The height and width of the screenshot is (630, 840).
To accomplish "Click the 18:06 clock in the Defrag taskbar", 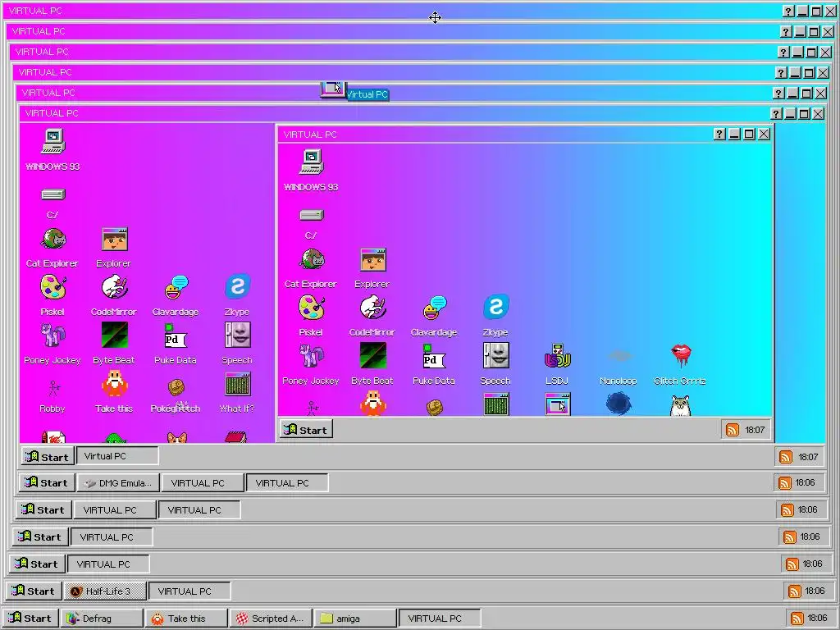I will (817, 619).
